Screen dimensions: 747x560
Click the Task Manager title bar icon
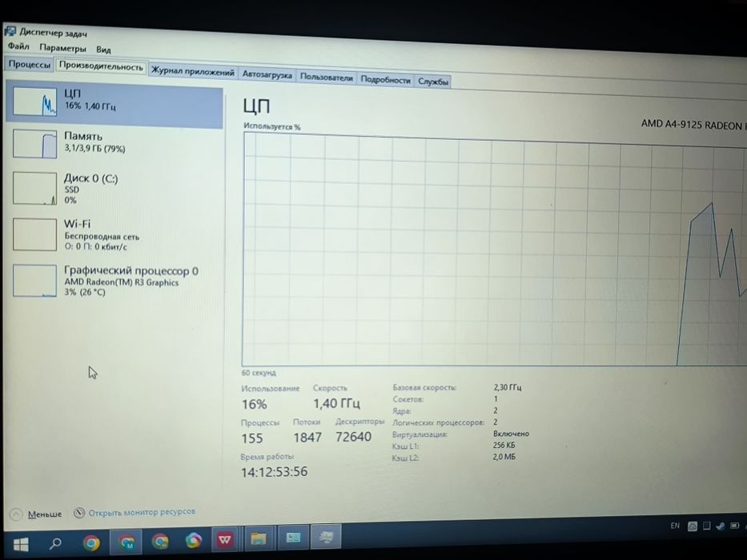(10, 31)
